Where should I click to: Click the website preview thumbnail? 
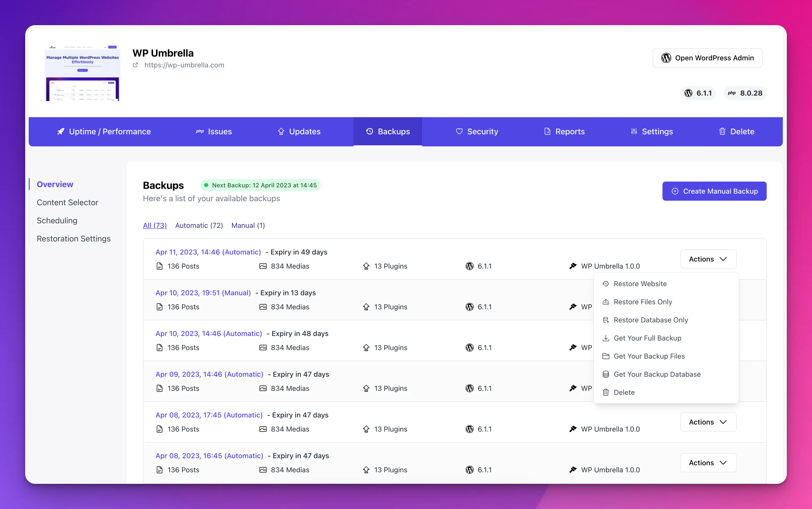[x=83, y=73]
